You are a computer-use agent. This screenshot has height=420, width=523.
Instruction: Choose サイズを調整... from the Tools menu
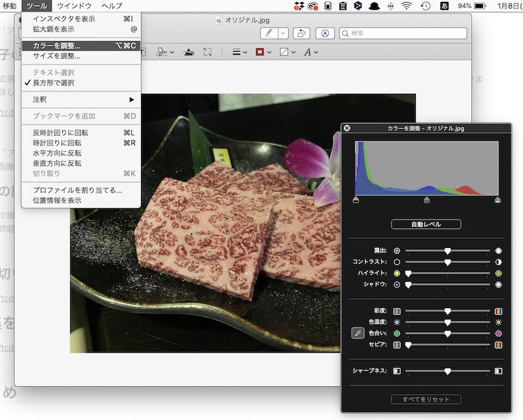coord(56,56)
